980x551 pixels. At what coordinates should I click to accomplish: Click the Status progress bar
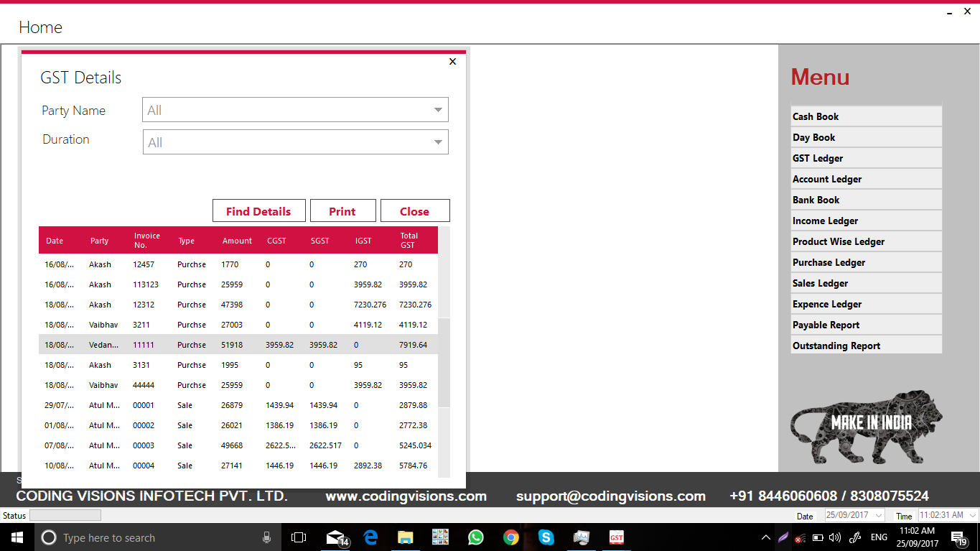[x=65, y=514]
